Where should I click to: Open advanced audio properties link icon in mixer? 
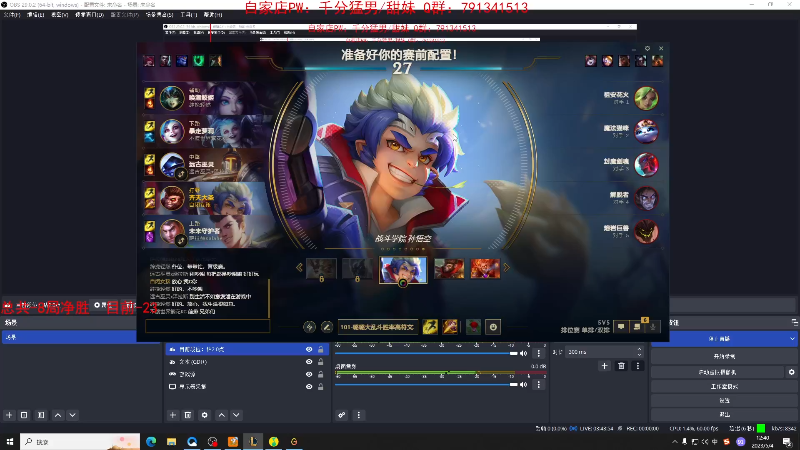(342, 415)
